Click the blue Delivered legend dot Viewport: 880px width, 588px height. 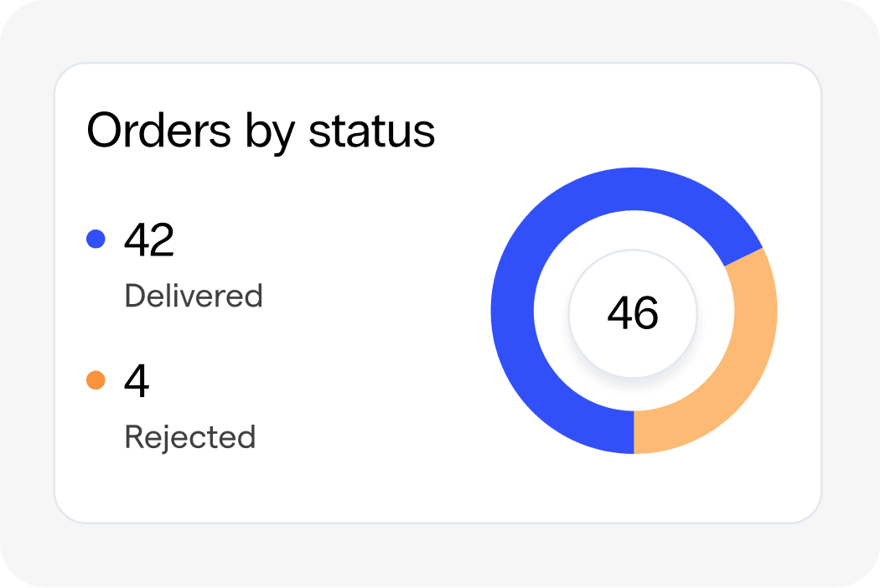pos(96,239)
